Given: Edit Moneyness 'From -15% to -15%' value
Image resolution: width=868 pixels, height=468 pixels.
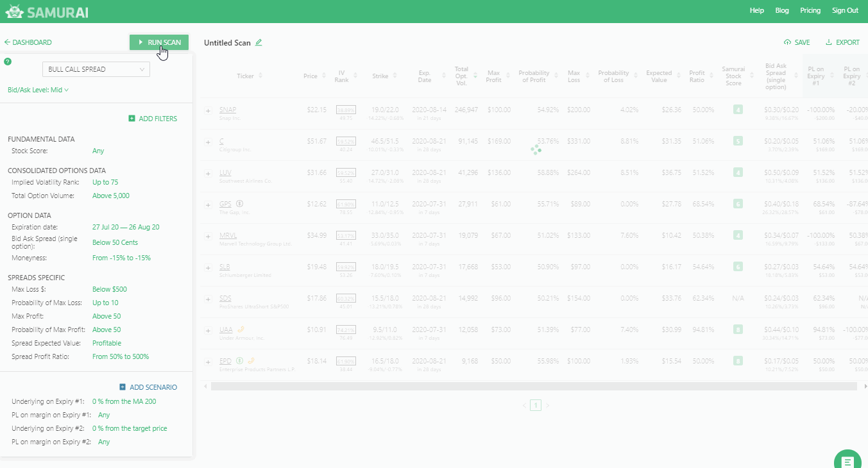Looking at the screenshot, I should [x=121, y=258].
